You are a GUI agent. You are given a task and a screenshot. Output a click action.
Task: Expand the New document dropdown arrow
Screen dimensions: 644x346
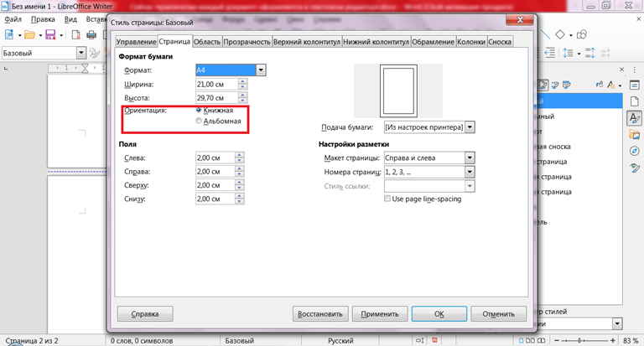(19, 35)
